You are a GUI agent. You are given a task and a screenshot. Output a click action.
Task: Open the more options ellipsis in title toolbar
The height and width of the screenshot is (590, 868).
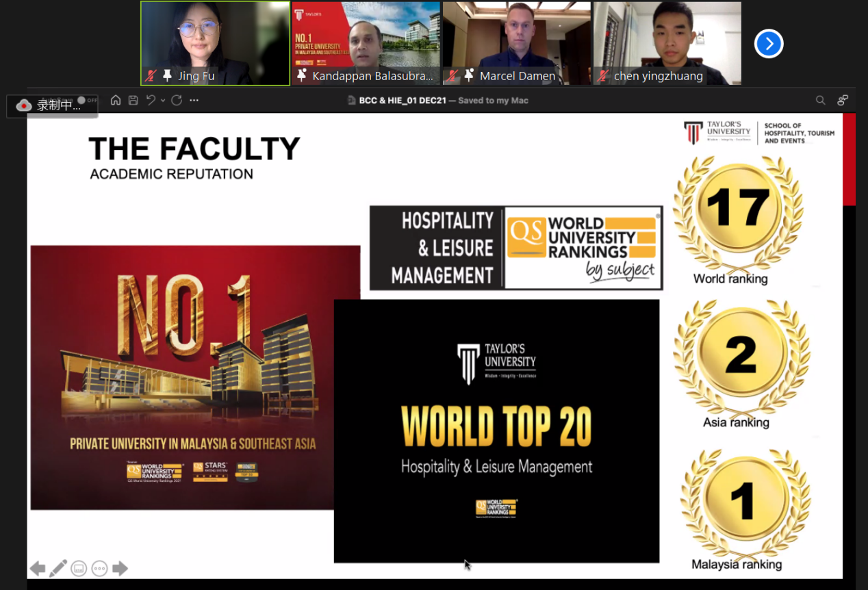[194, 100]
